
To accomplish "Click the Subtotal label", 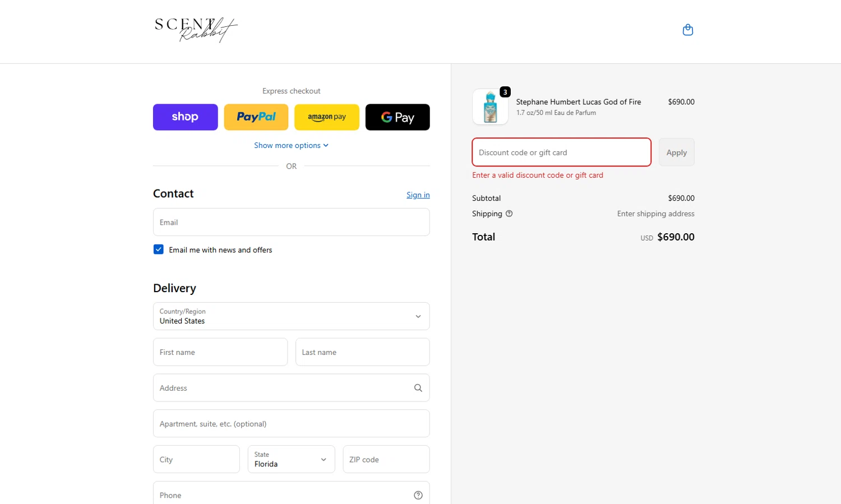I will 487,198.
